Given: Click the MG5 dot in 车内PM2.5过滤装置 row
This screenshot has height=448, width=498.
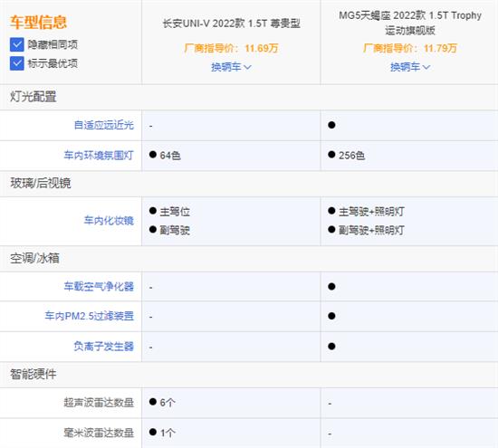Looking at the screenshot, I should pos(331,316).
